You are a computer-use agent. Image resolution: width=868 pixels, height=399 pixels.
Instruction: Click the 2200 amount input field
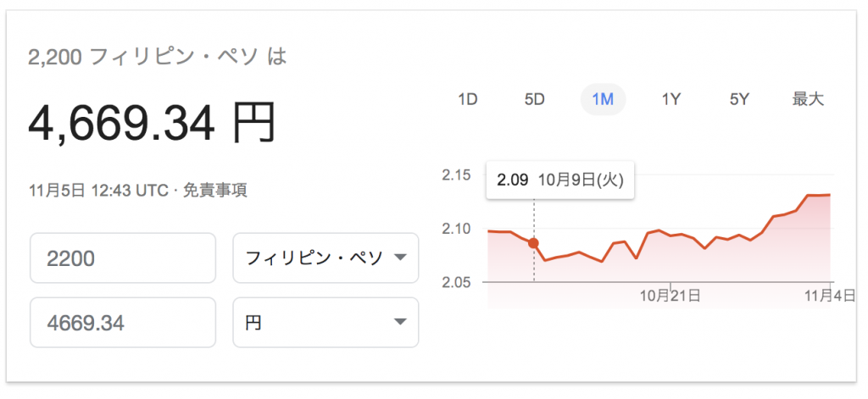point(123,258)
